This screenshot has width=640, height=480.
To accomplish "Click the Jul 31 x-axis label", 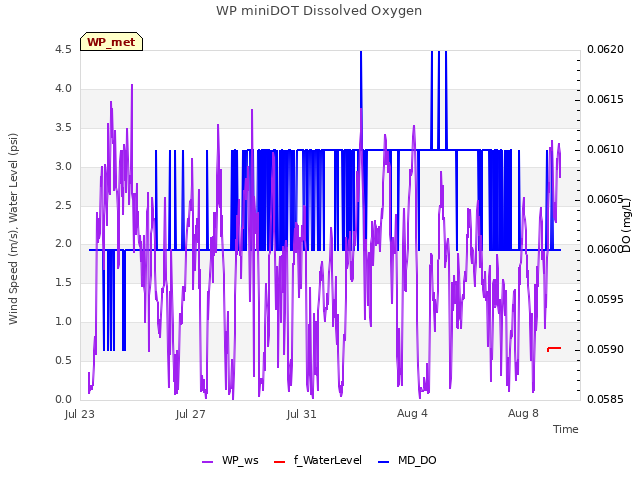I will point(302,414).
